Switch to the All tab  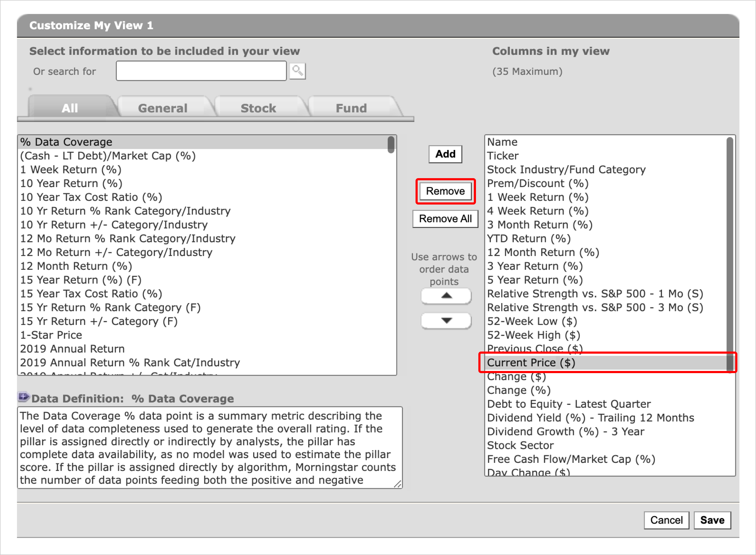coord(70,108)
